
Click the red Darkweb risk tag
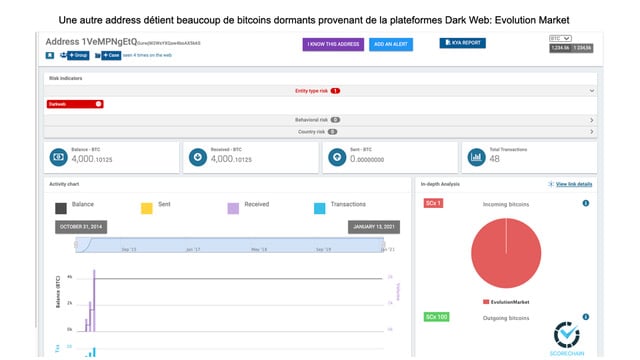[x=75, y=104]
